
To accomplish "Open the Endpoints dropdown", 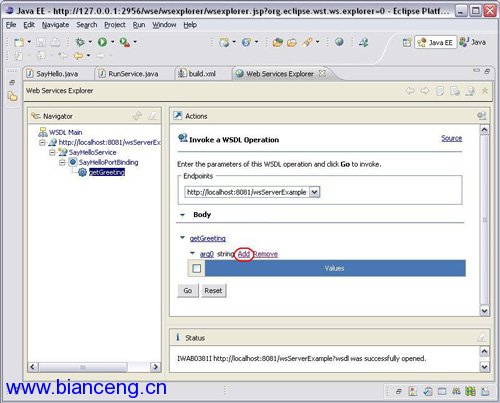I will (315, 192).
